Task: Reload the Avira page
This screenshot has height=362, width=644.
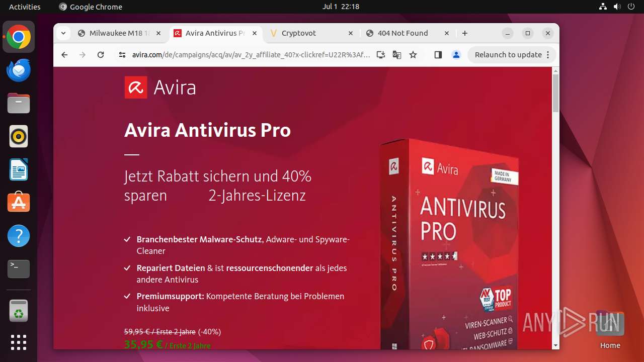Action: [101, 55]
